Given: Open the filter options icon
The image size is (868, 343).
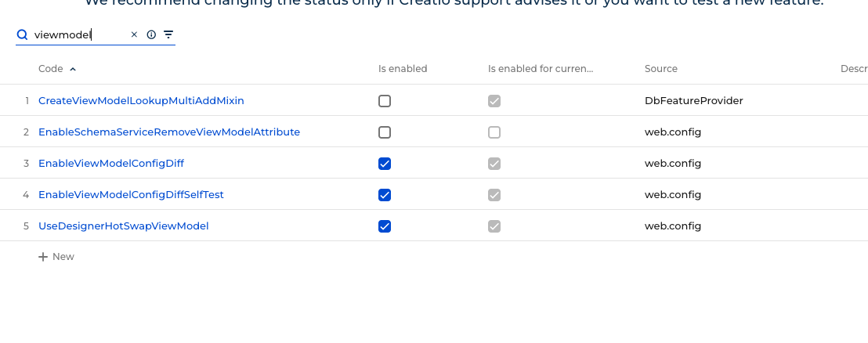Looking at the screenshot, I should [x=168, y=34].
